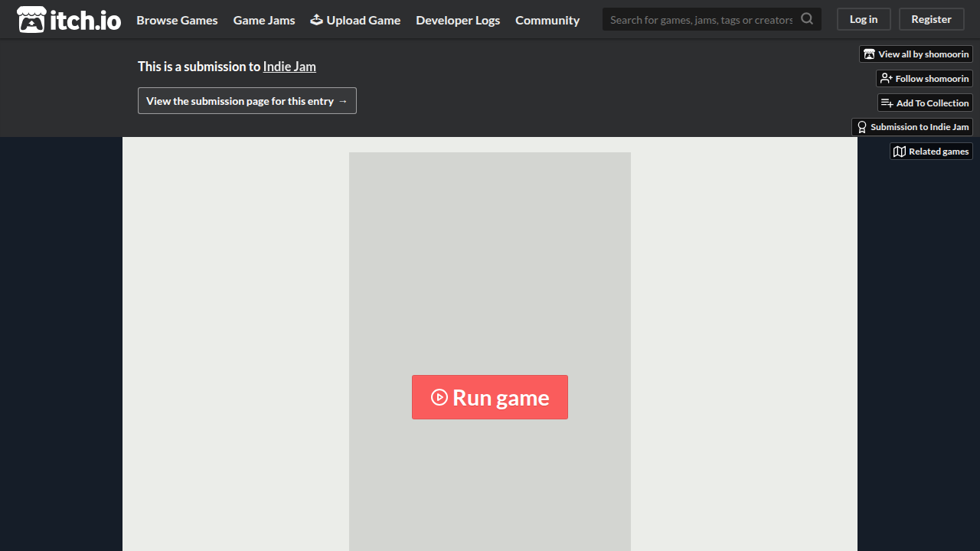Click the search magnifier icon
Image resolution: width=980 pixels, height=551 pixels.
click(x=807, y=19)
